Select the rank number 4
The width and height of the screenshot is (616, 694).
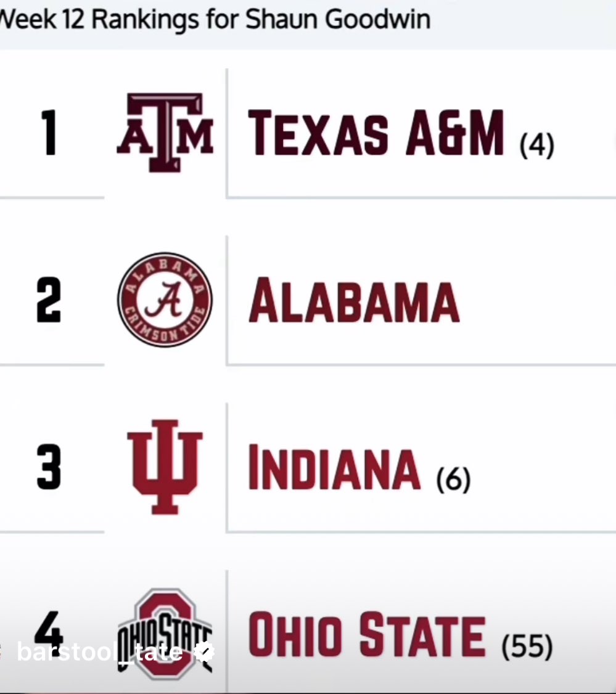coord(49,630)
